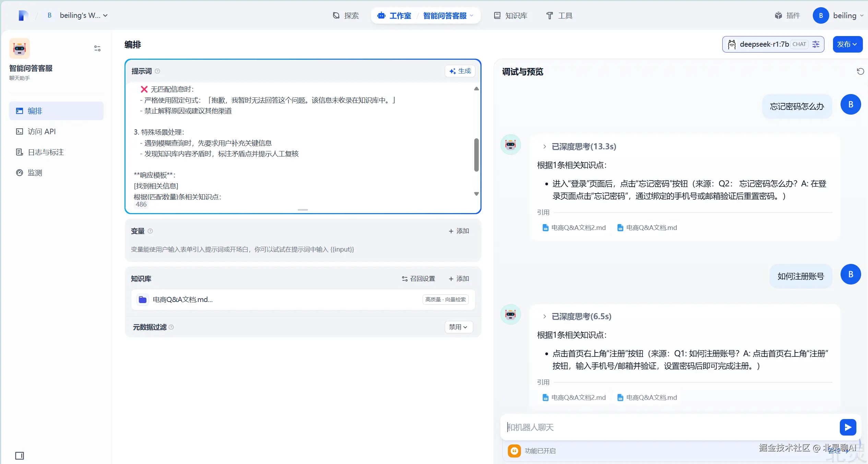Screen dimensions: 868x464
Task: Select the 电商Q&A文档.md... knowledge base entry
Action: 303,300
